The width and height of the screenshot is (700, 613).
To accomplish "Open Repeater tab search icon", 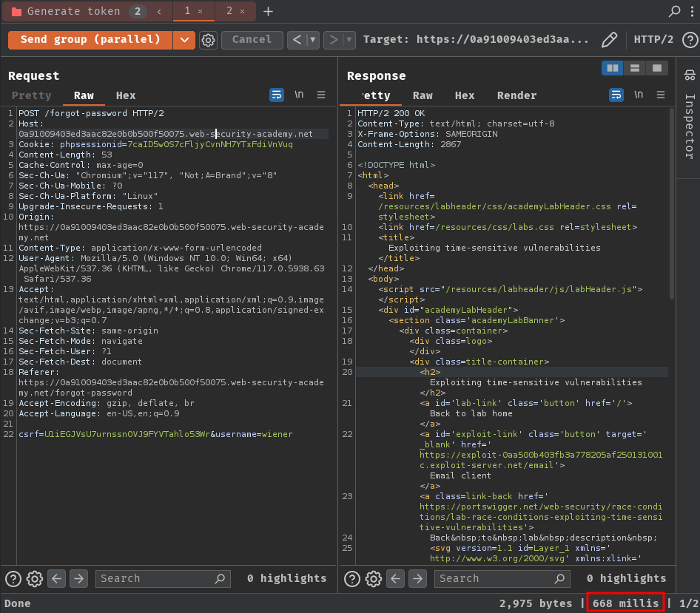I will click(x=674, y=11).
